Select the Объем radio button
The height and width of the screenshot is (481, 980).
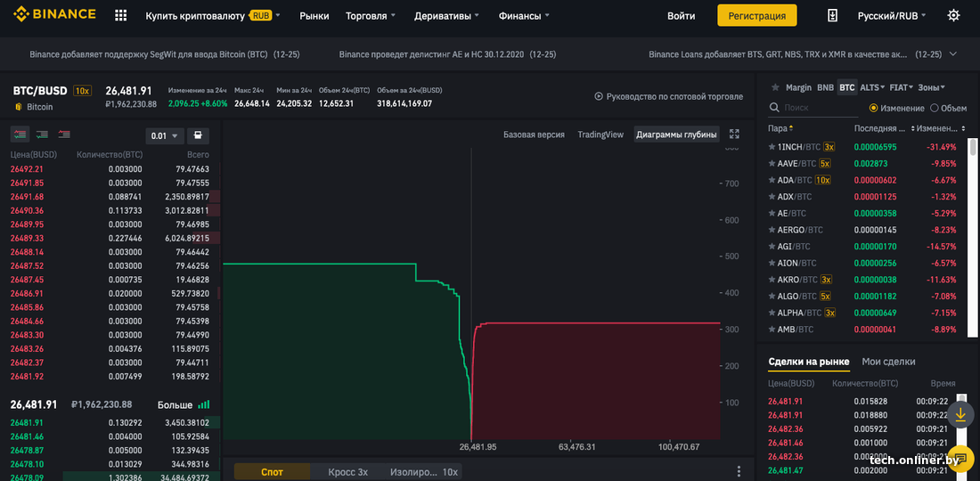[935, 108]
